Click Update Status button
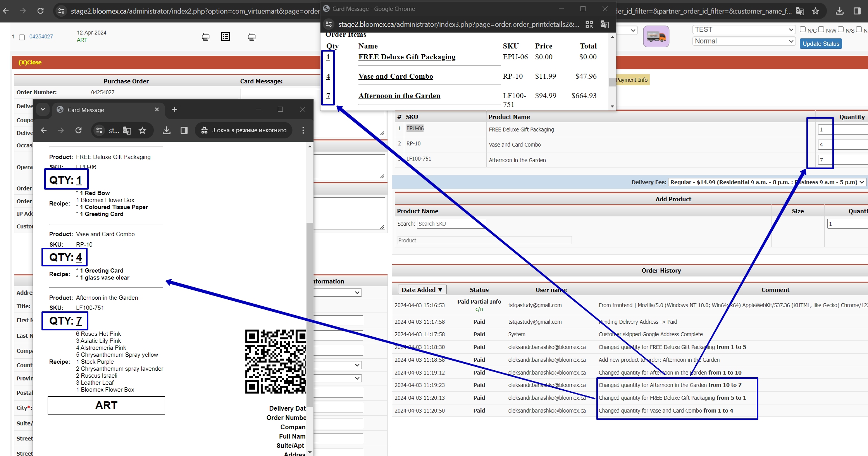The width and height of the screenshot is (868, 456). 821,44
